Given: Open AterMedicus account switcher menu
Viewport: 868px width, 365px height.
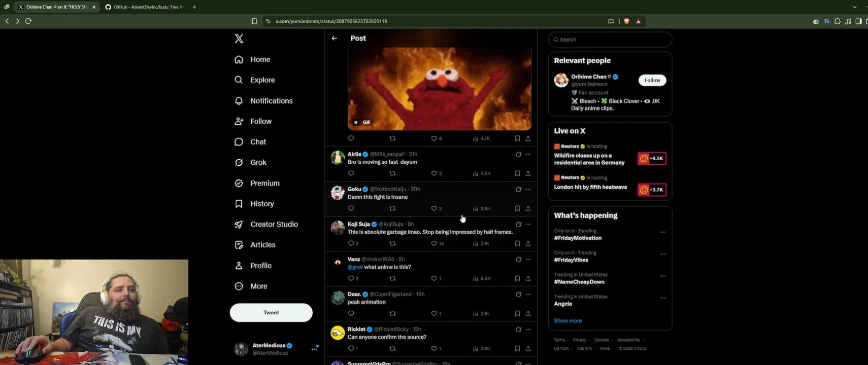Looking at the screenshot, I should click(x=314, y=349).
